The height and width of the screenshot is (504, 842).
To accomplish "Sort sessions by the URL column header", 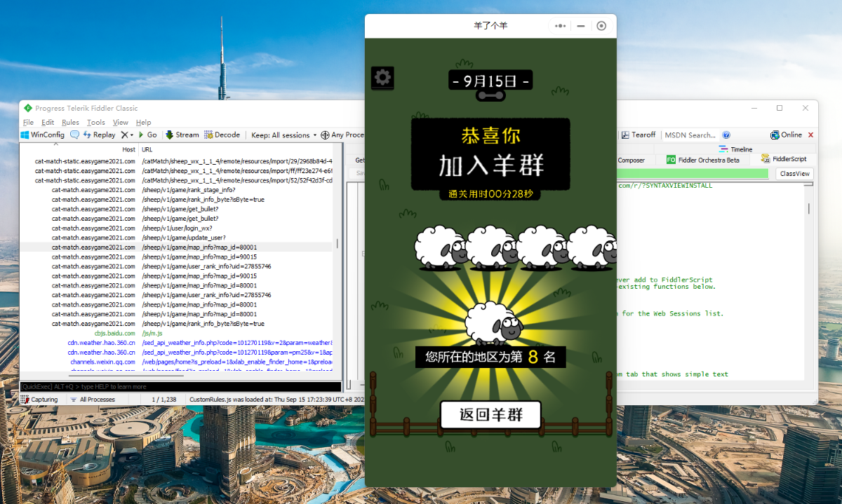I will (x=147, y=149).
